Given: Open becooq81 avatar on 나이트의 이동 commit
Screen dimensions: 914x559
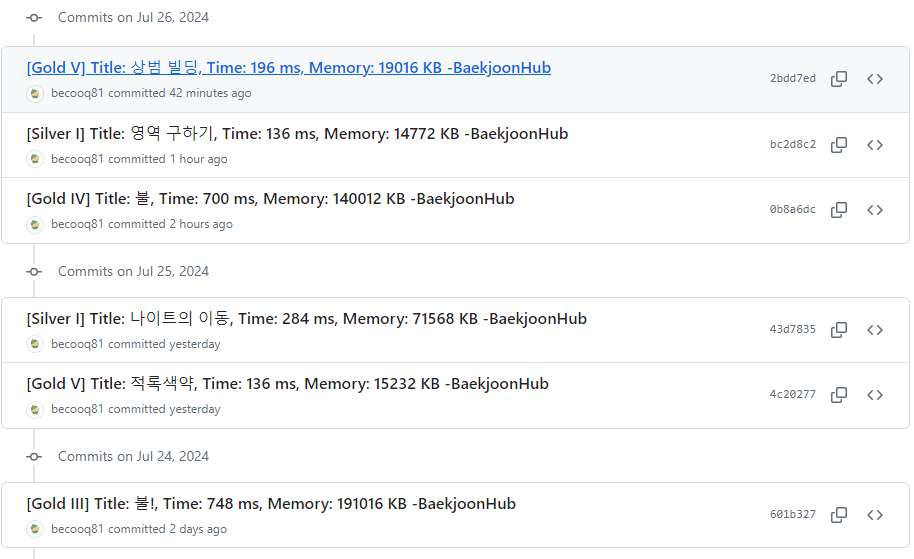Looking at the screenshot, I should tap(35, 344).
